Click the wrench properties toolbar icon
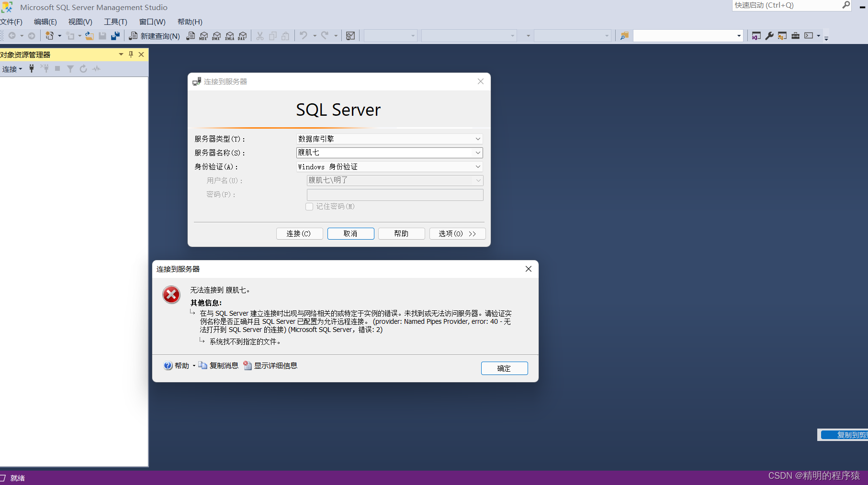The width and height of the screenshot is (868, 485). pyautogui.click(x=769, y=36)
